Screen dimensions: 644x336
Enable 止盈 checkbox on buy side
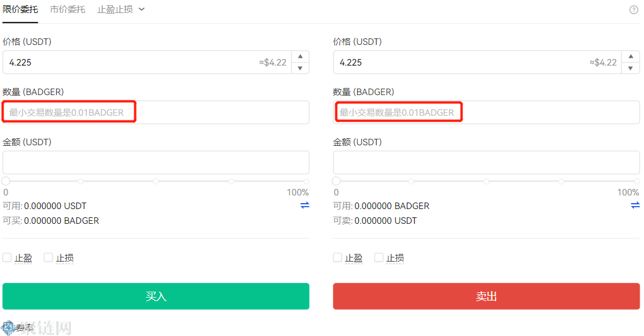click(x=7, y=257)
